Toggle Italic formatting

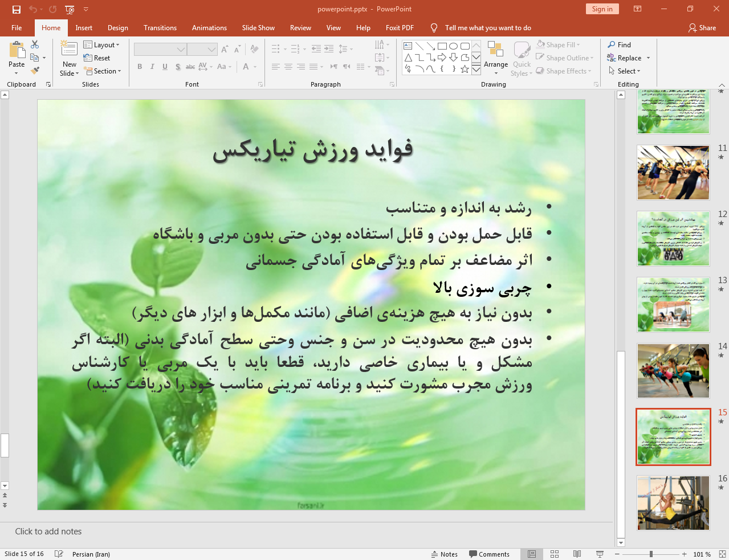(x=152, y=67)
